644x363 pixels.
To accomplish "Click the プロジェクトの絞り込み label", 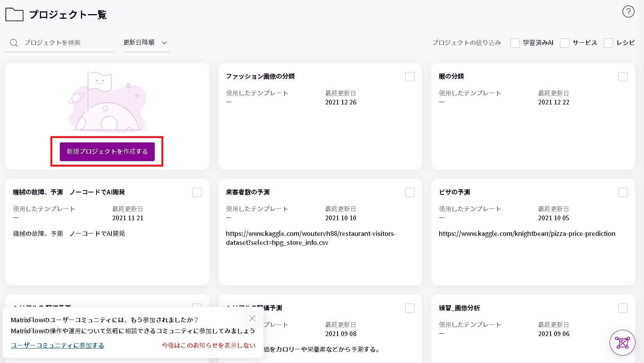I will tap(467, 43).
